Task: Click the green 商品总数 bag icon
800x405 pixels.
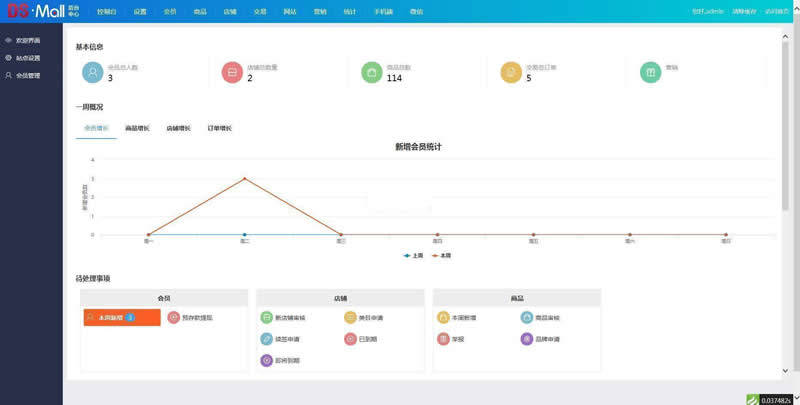Action: click(372, 72)
